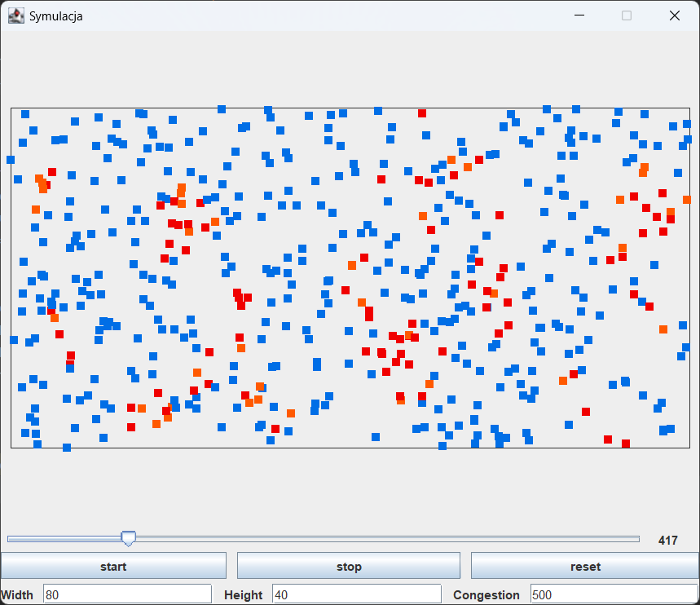Select the Height input field showing 40
The width and height of the screenshot is (700, 605).
(x=359, y=594)
